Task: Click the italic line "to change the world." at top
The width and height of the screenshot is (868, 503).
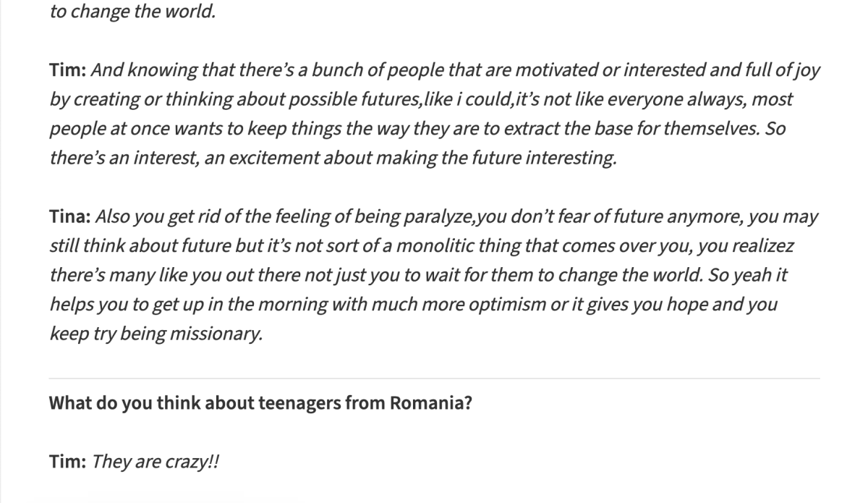Action: [132, 13]
